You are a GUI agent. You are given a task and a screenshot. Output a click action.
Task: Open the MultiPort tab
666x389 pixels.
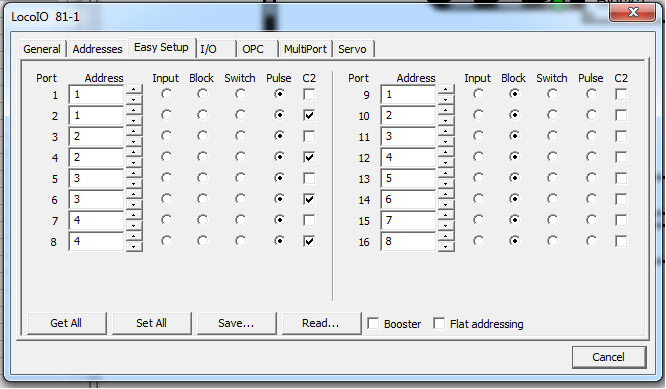click(x=305, y=49)
